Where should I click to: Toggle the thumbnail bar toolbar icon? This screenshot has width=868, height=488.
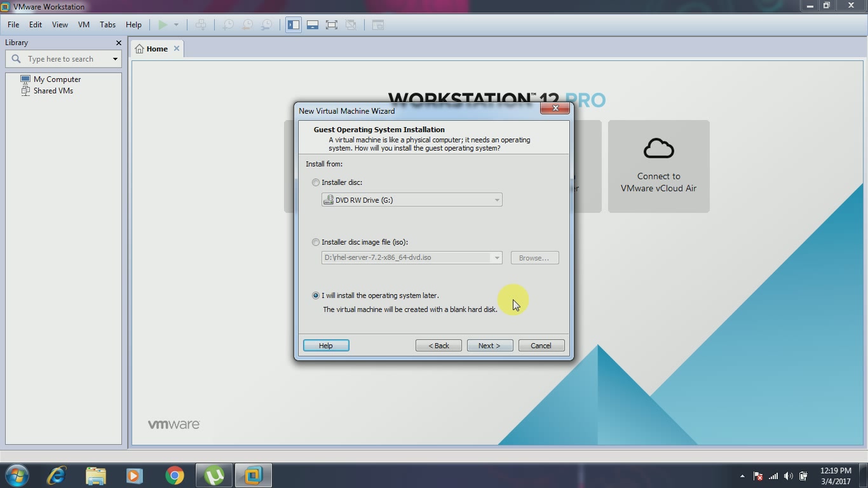coord(313,25)
